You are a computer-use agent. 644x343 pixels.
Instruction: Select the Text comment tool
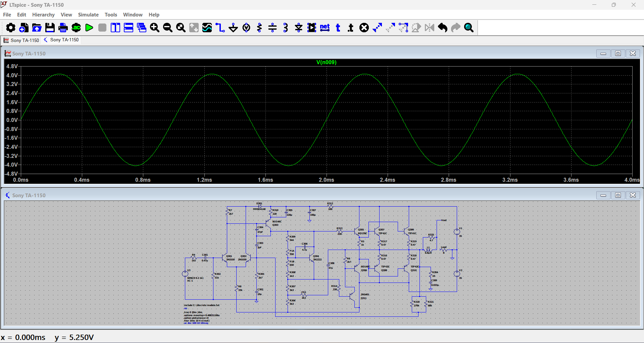338,28
